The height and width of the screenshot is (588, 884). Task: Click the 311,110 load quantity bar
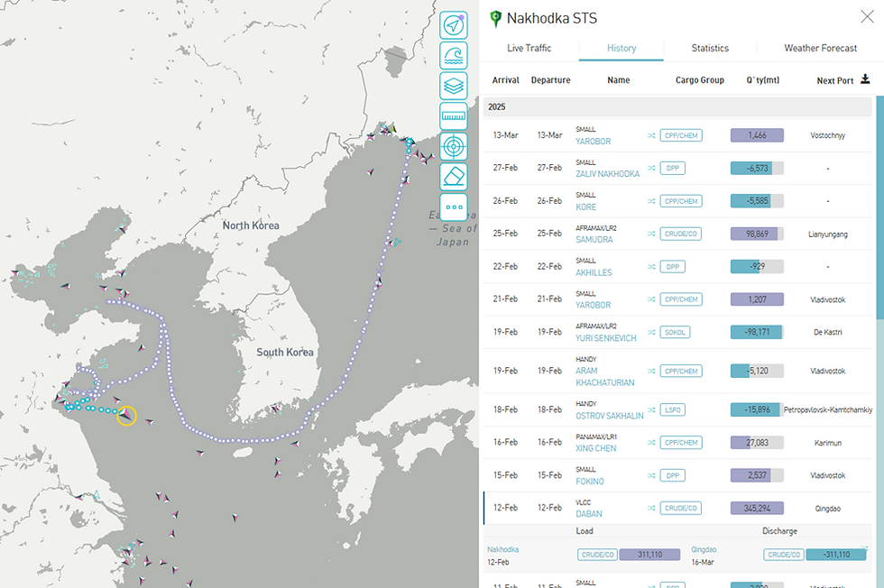pyautogui.click(x=649, y=555)
